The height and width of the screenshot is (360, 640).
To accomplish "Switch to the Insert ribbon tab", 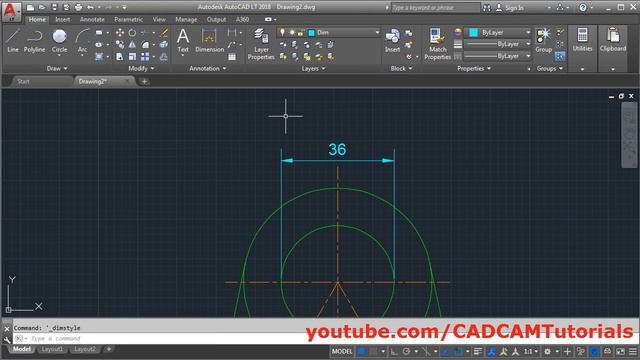I will pos(62,19).
